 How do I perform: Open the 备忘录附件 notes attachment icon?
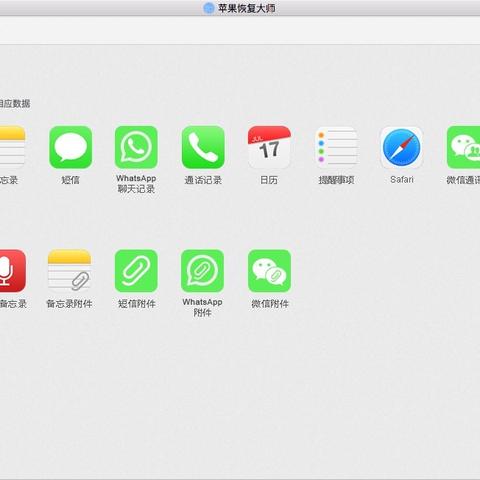pos(69,271)
